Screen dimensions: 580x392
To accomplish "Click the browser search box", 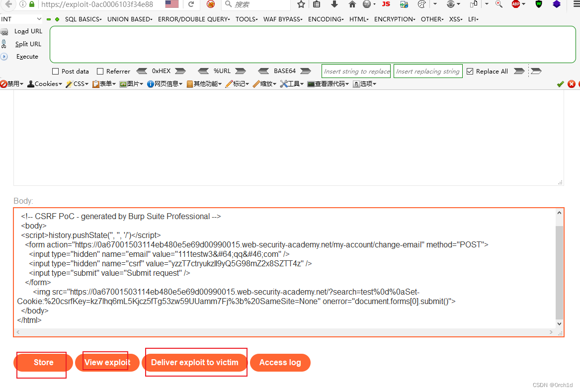I will pos(256,4).
